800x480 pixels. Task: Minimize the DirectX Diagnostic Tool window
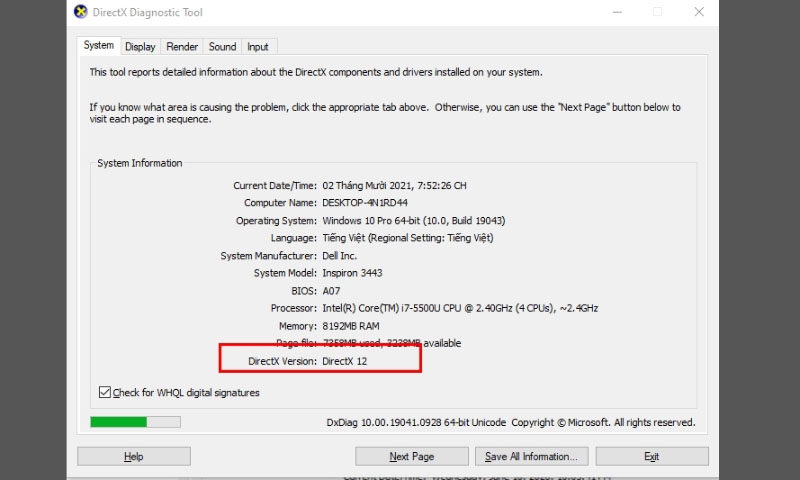click(x=617, y=12)
